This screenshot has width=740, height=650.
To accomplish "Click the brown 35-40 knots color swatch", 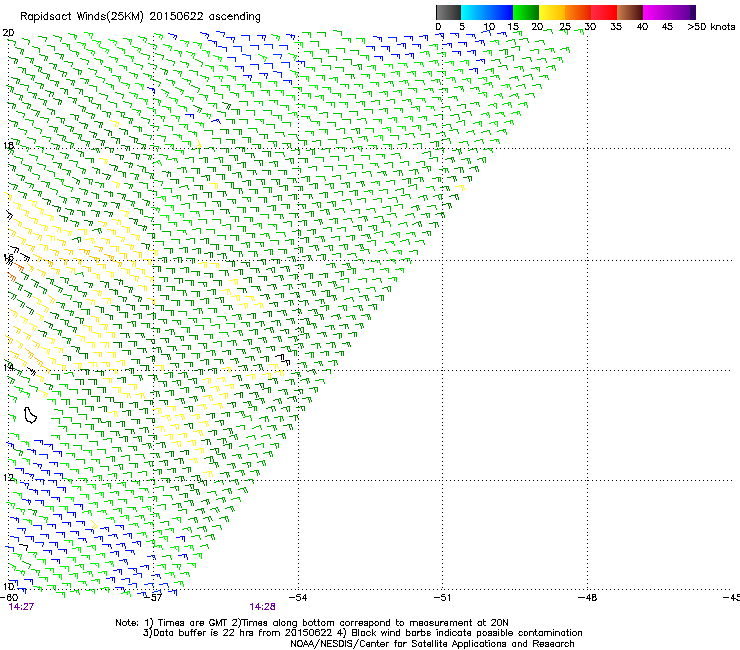I will tap(630, 12).
